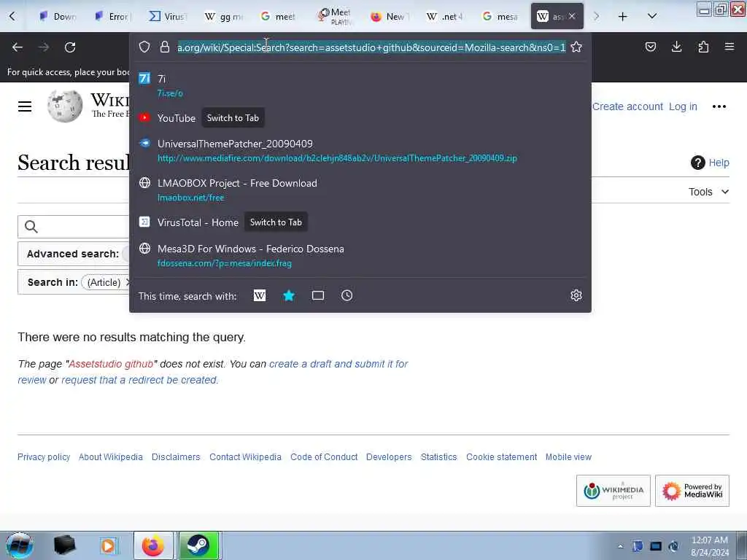Screen dimensions: 747x560
Task: Switch to Mobile view
Action: pos(568,457)
